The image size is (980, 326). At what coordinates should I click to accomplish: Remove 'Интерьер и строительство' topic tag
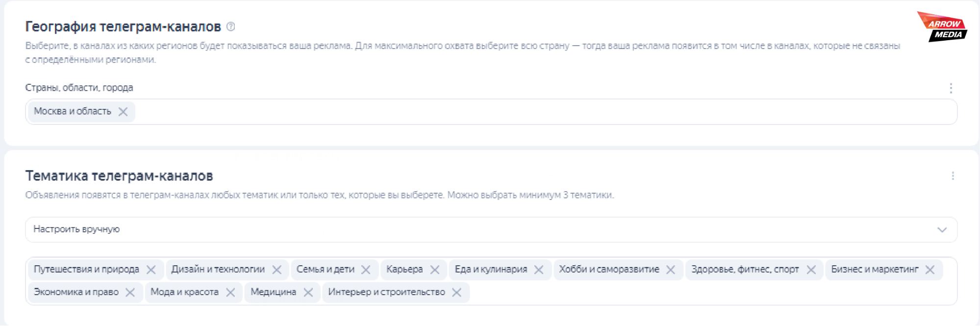[457, 292]
